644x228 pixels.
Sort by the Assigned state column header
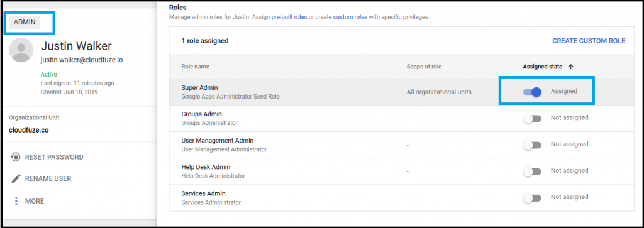(543, 67)
